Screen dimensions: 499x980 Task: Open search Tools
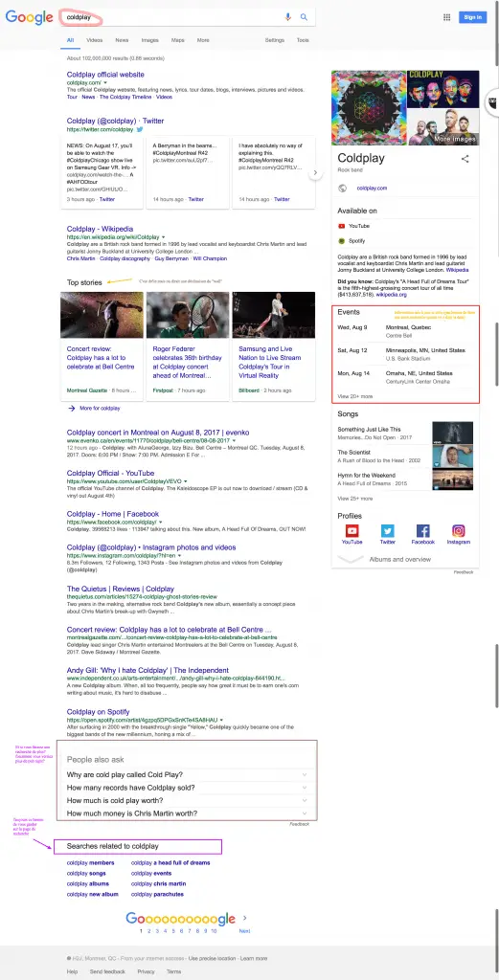coord(303,40)
